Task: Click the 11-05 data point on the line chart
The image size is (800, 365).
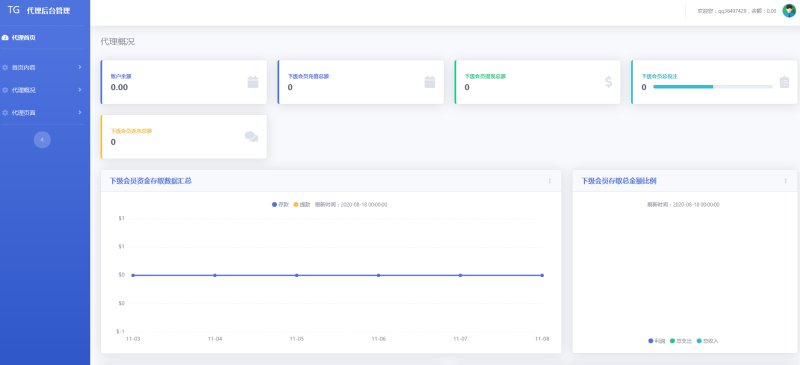Action: pos(296,275)
